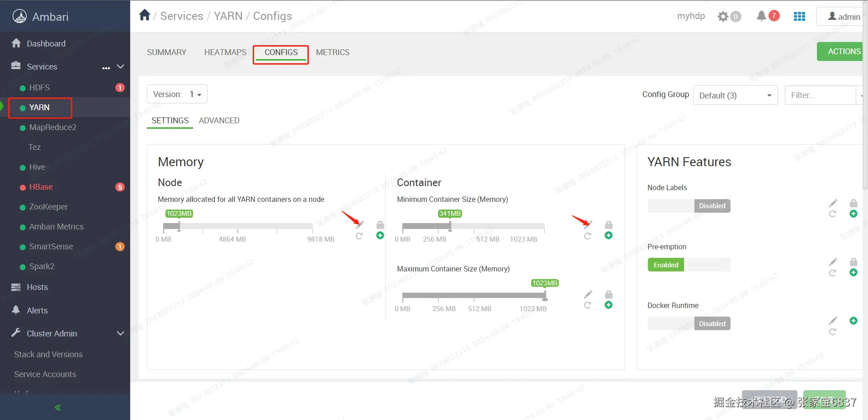Image resolution: width=868 pixels, height=420 pixels.
Task: Click Services breadcrumb link
Action: tap(182, 16)
